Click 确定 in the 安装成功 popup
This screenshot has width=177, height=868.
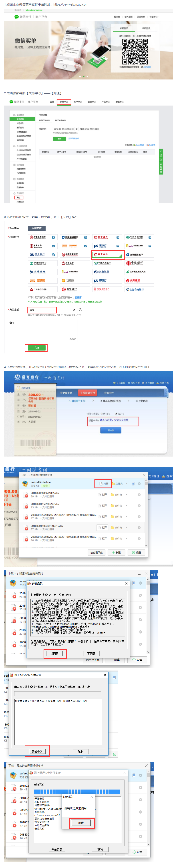coord(81,822)
